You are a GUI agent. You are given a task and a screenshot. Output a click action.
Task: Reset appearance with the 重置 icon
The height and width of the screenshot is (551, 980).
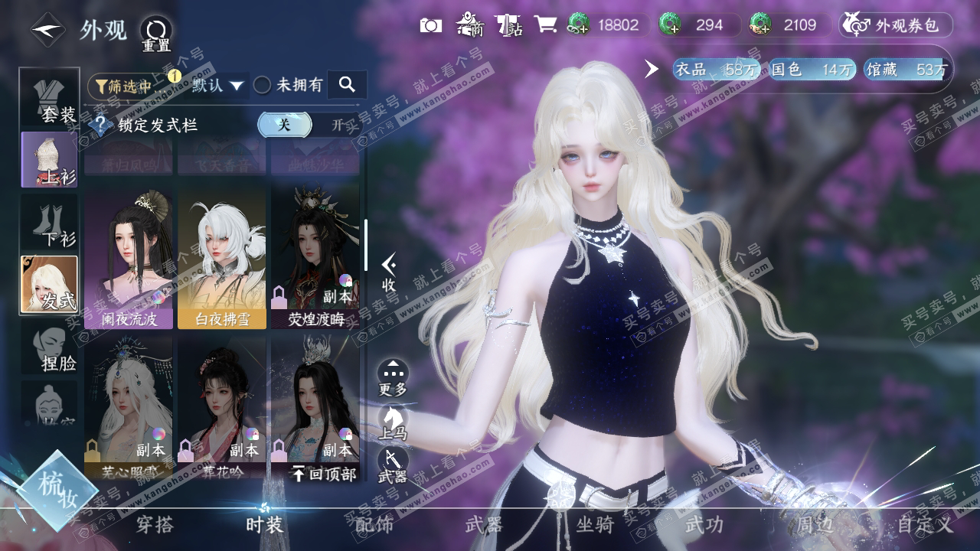pos(156,34)
